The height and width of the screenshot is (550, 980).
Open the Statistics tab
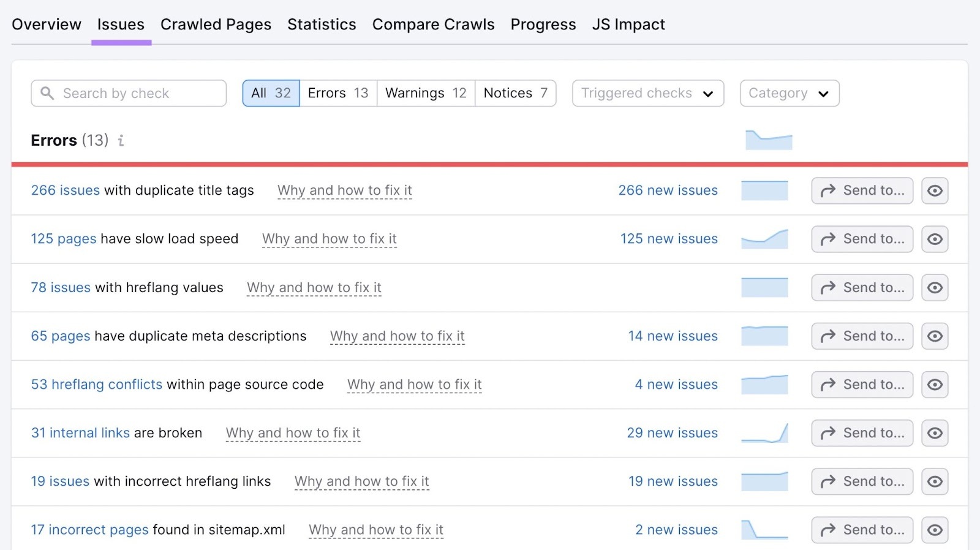pos(322,24)
